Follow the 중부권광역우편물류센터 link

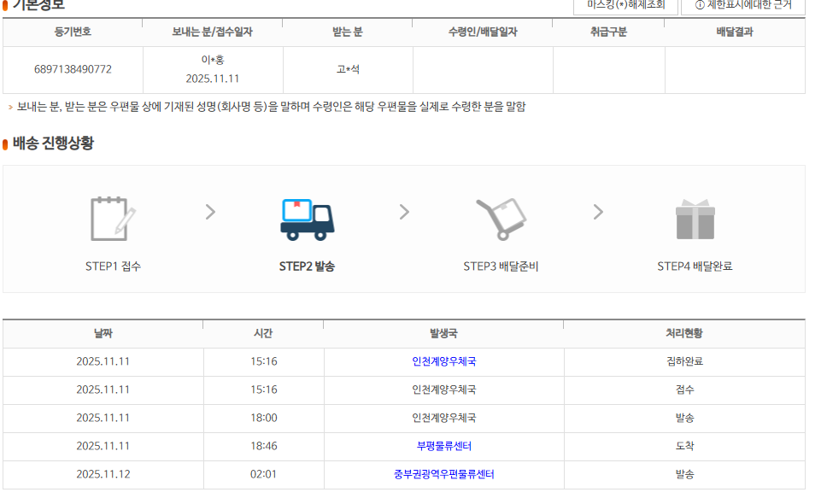click(x=443, y=474)
